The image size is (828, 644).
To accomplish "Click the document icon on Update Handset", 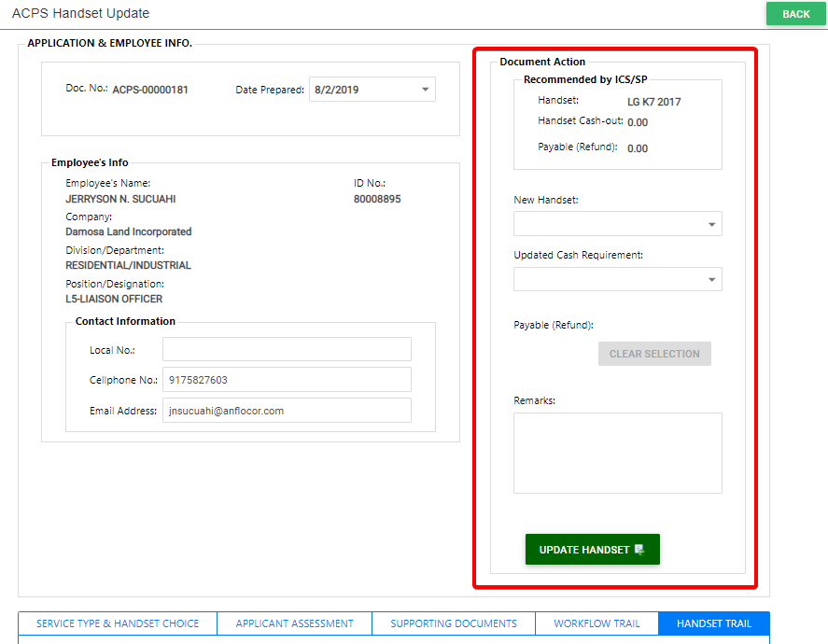I will click(639, 550).
